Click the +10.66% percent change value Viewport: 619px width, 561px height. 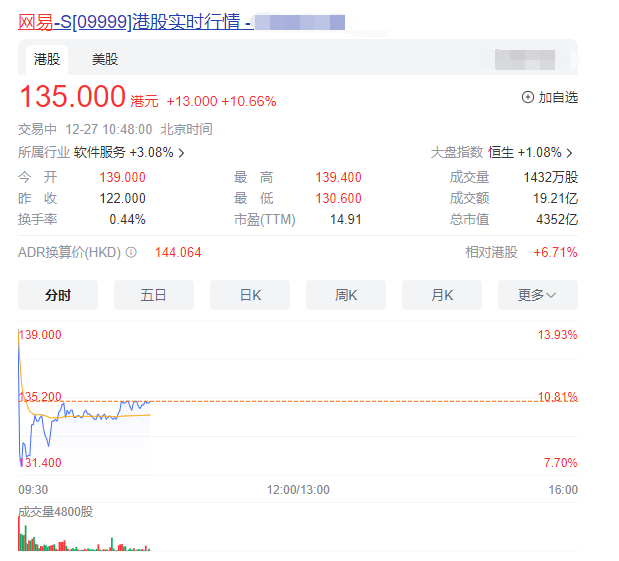[x=249, y=101]
